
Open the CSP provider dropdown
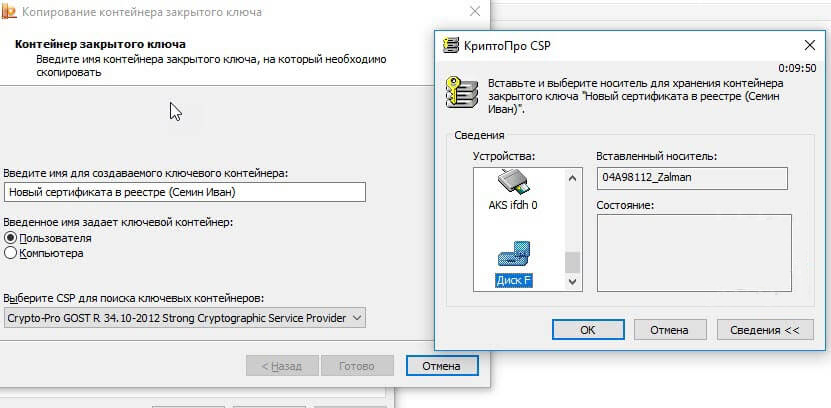(184, 318)
